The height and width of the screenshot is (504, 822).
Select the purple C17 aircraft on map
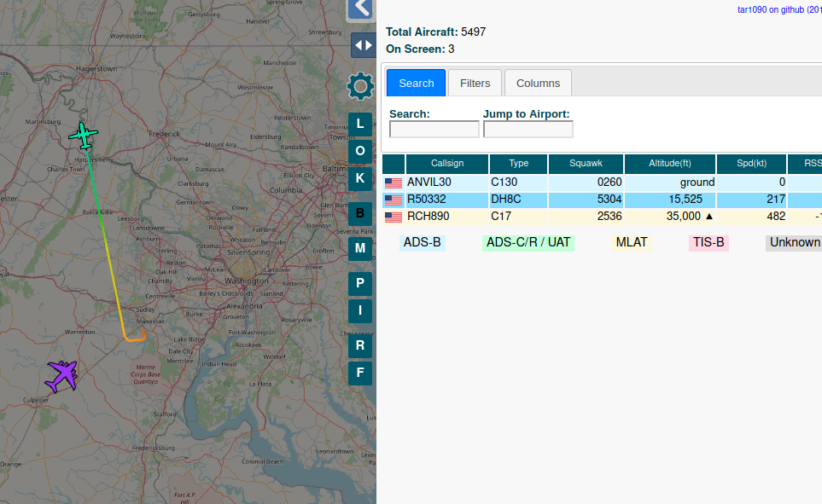tap(62, 375)
